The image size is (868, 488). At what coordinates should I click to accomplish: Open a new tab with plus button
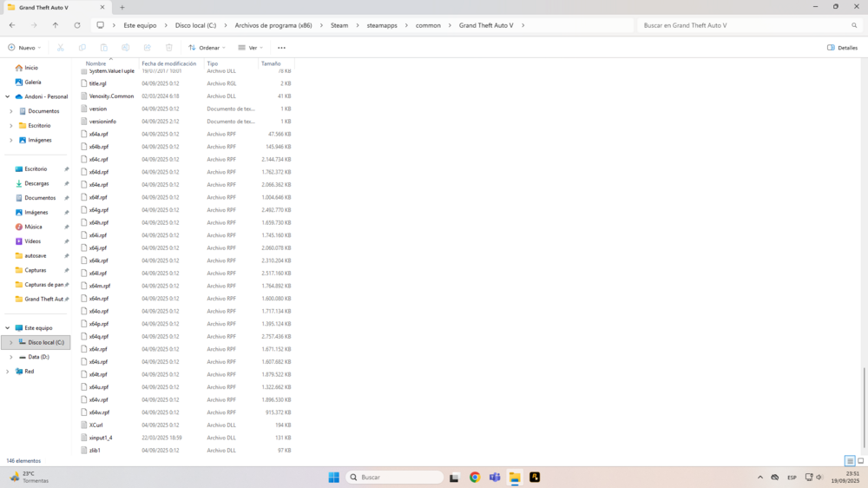point(122,8)
